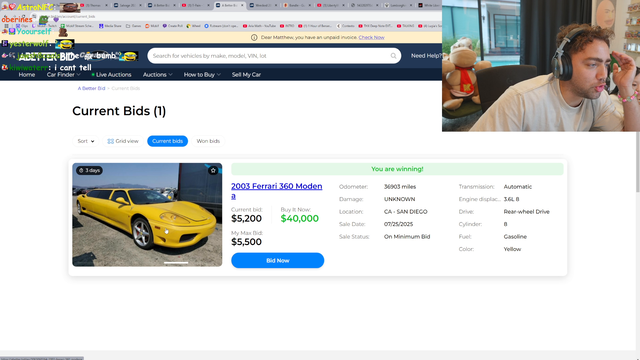Close the Lamborghini browser tab
Image resolution: width=640 pixels, height=360 pixels.
(x=411, y=5)
